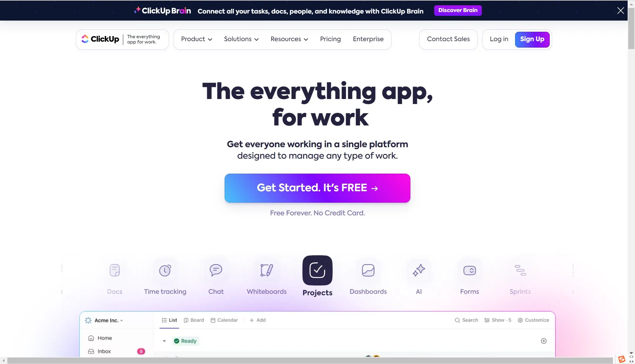Click Get Started free signup button
635x364 pixels.
coord(317,188)
